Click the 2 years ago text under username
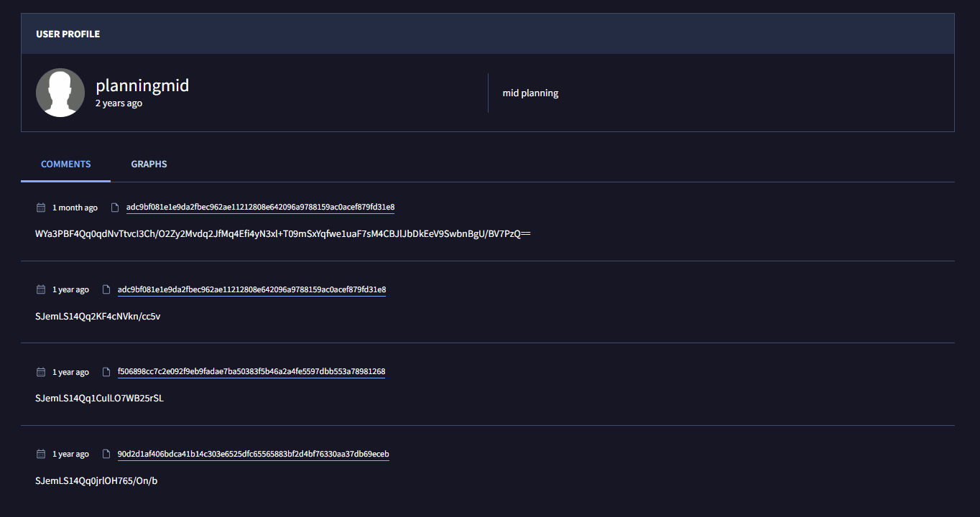The height and width of the screenshot is (517, 980). 119,103
